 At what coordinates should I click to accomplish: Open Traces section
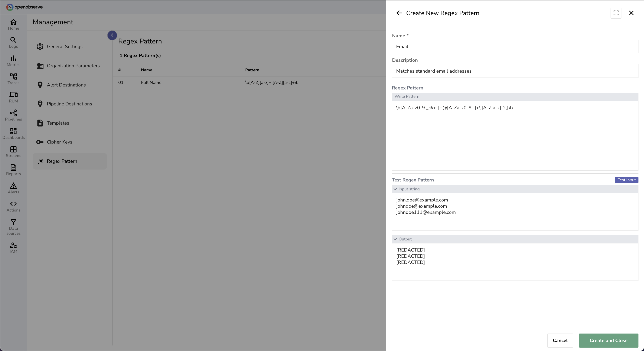click(13, 79)
